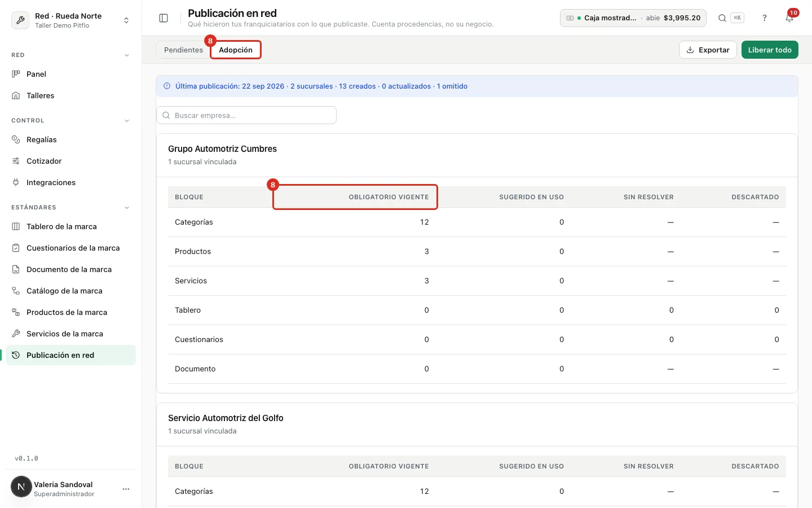Click the Regalías coins icon
This screenshot has height=508, width=812.
point(16,139)
